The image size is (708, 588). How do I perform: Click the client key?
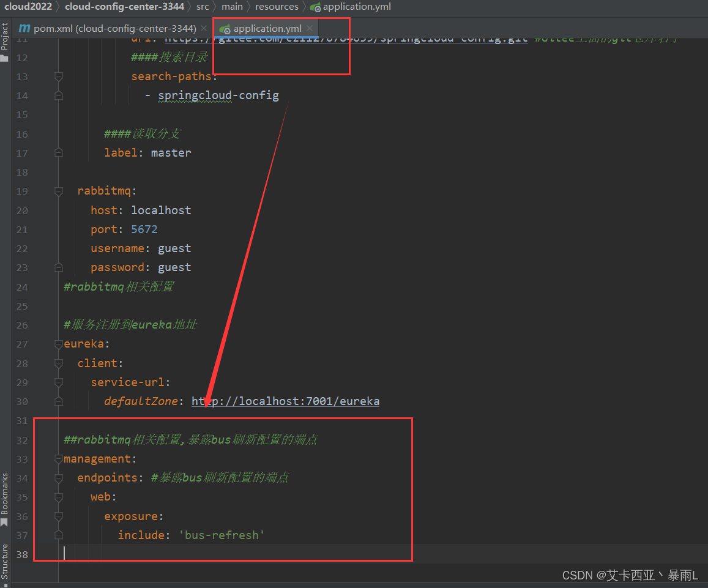point(97,363)
